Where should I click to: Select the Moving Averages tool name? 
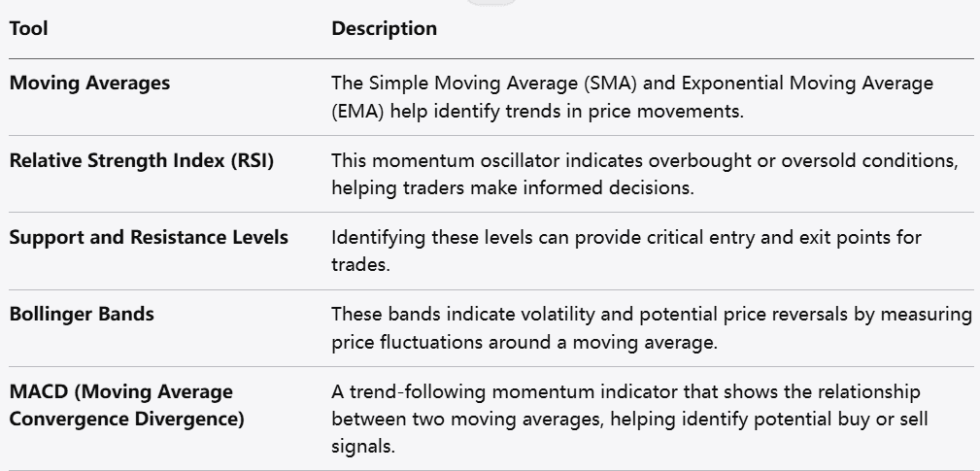[x=89, y=83]
